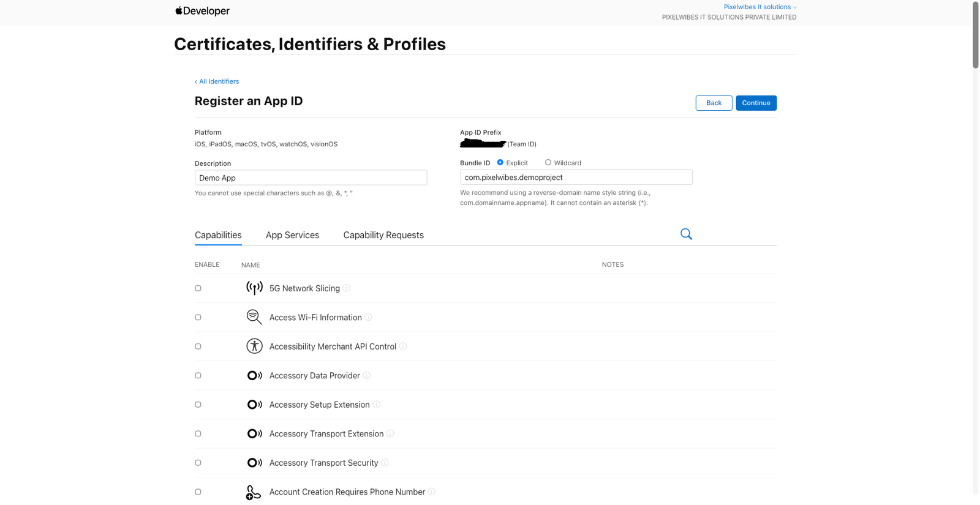Screen dimensions: 980x505
Task: Click the Bundle ID input field
Action: [576, 177]
